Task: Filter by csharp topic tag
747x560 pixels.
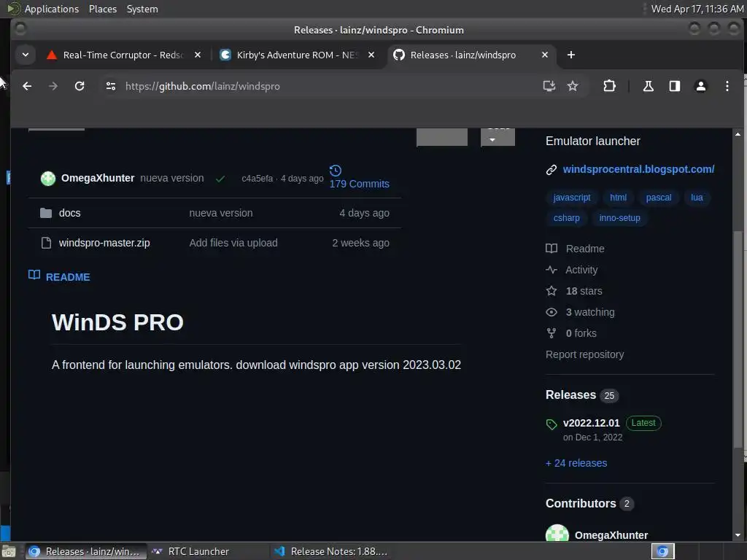Action: [x=566, y=218]
